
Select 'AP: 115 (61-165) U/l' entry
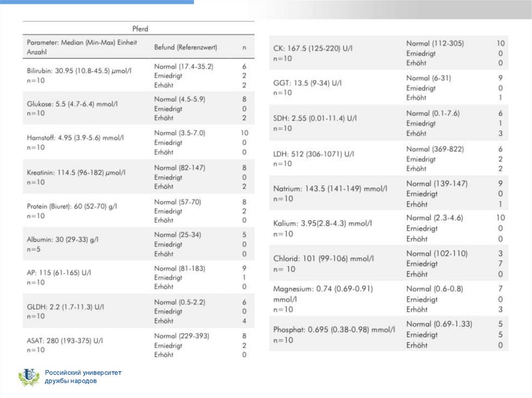point(59,272)
